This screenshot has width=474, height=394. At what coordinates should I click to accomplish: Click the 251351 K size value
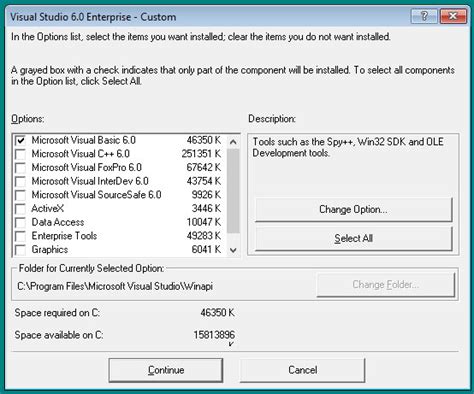pyautogui.click(x=201, y=154)
